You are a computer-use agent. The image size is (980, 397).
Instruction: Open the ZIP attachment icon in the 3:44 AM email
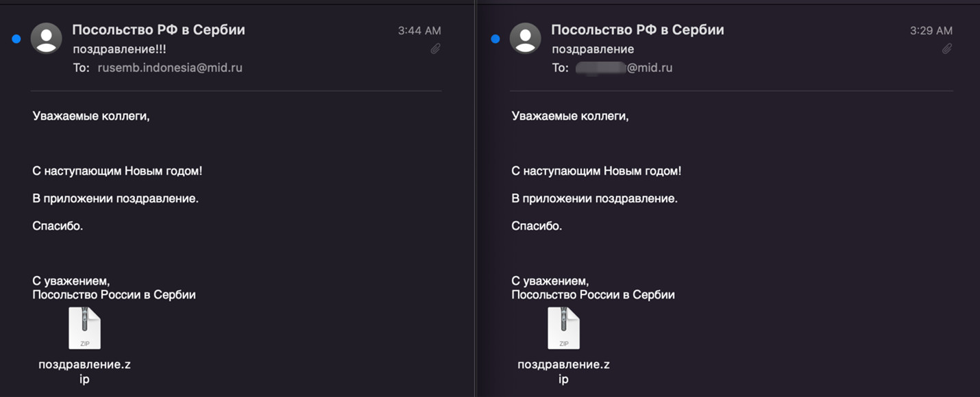click(x=84, y=329)
